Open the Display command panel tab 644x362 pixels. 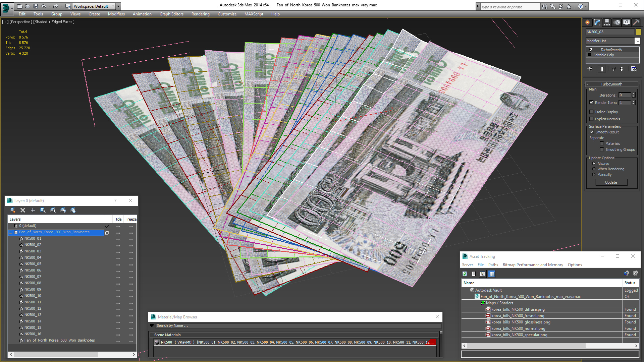click(x=627, y=22)
